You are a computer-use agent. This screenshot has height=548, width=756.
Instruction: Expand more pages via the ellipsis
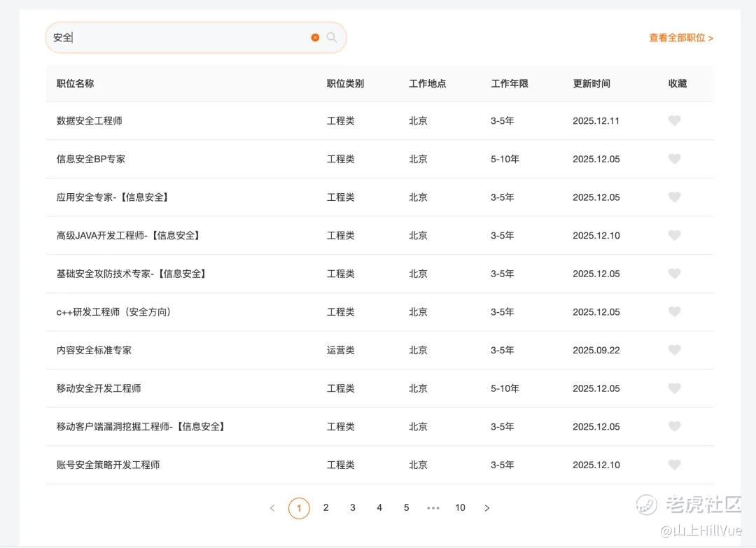click(x=433, y=508)
